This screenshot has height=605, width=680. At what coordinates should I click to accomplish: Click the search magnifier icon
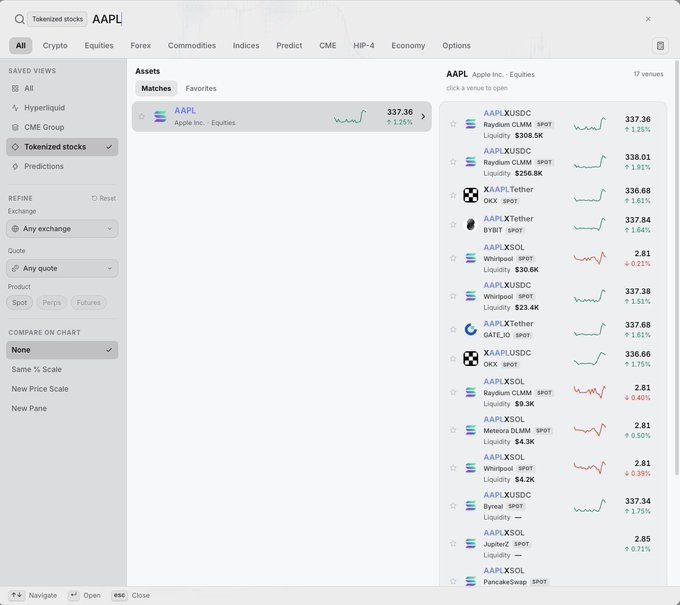click(20, 19)
